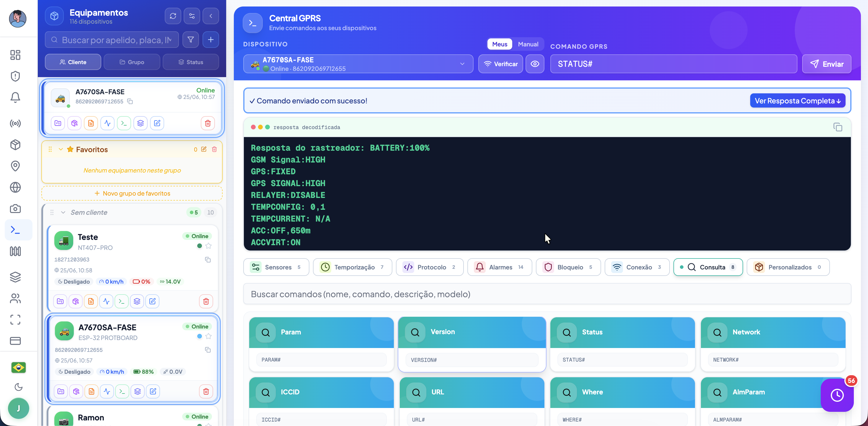
Task: Delete the top A7670SA-FASE selected card
Action: (x=208, y=123)
